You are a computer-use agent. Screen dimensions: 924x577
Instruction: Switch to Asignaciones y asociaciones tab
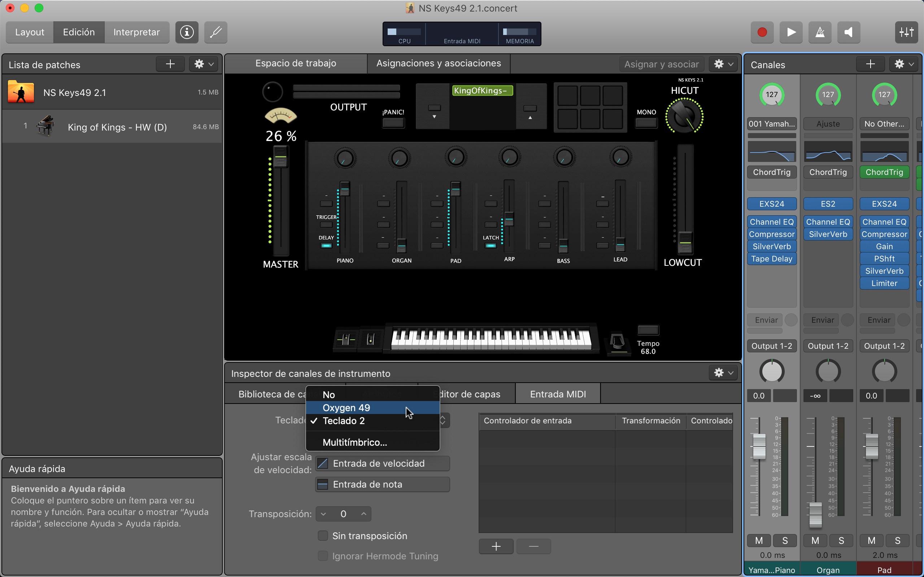pyautogui.click(x=438, y=63)
